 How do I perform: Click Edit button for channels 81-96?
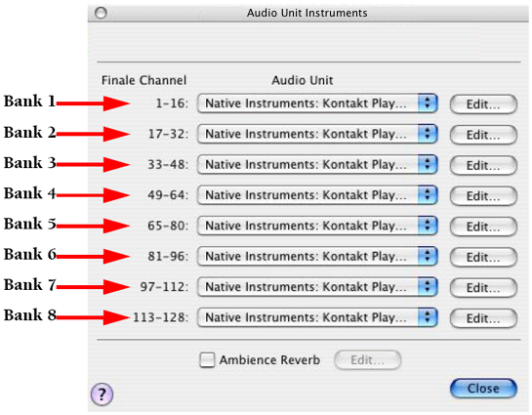483,257
